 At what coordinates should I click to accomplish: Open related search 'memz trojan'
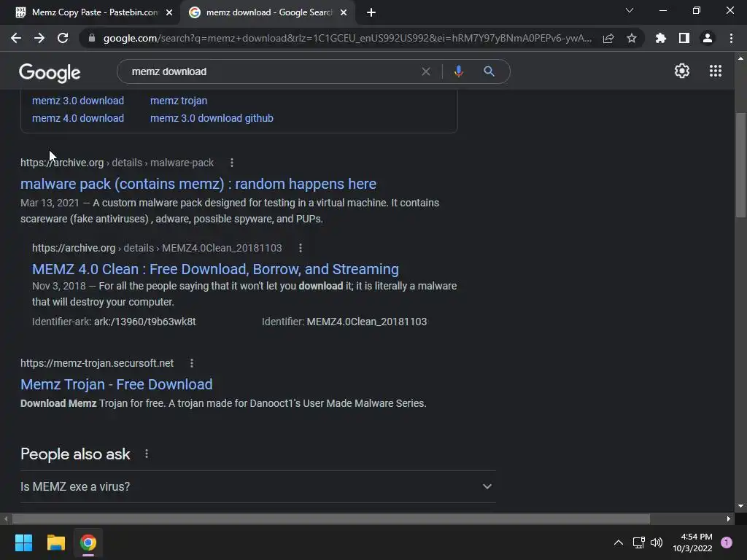[x=179, y=101]
